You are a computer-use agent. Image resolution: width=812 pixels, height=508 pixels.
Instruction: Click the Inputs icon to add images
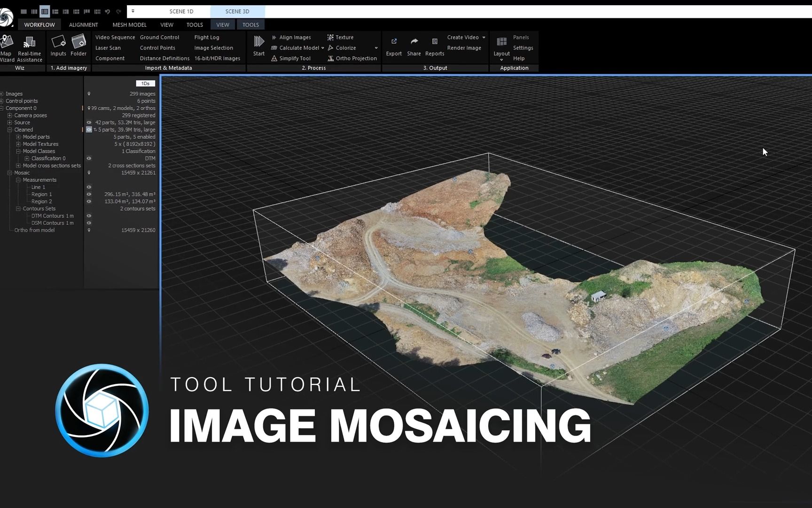tap(58, 45)
